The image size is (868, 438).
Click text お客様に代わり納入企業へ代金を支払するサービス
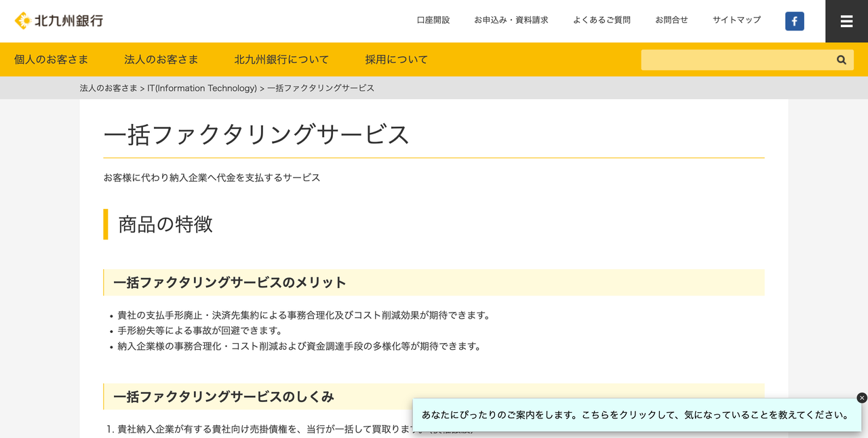(212, 178)
